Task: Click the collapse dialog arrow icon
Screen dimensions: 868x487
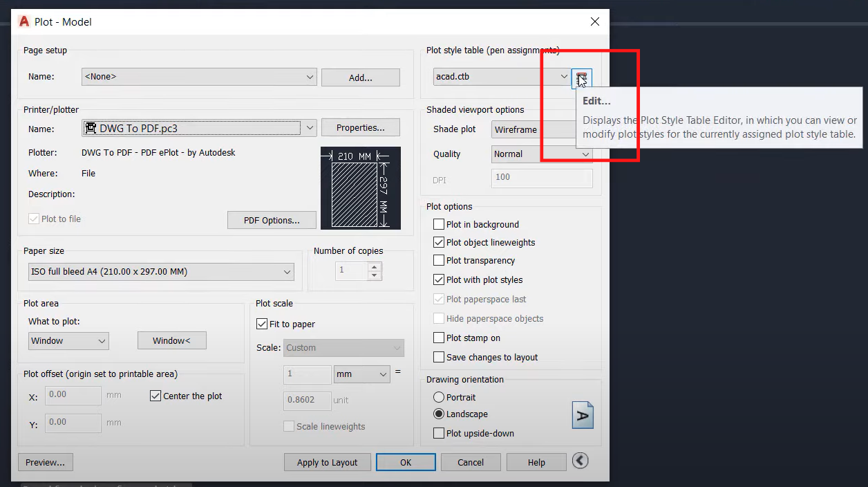Action: [581, 461]
